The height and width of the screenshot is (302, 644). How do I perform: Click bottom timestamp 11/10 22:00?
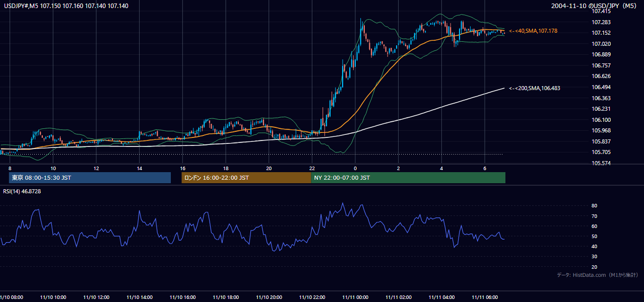pos(312,297)
